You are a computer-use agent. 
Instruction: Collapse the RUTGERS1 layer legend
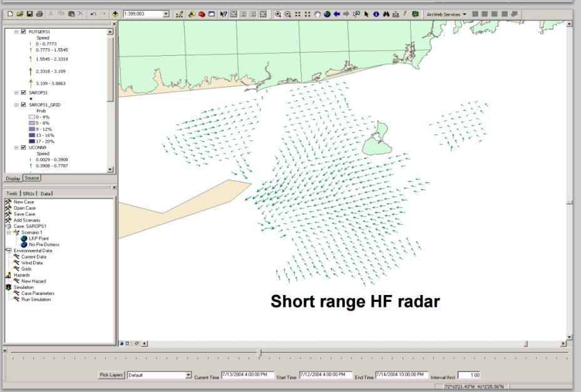pyautogui.click(x=16, y=31)
